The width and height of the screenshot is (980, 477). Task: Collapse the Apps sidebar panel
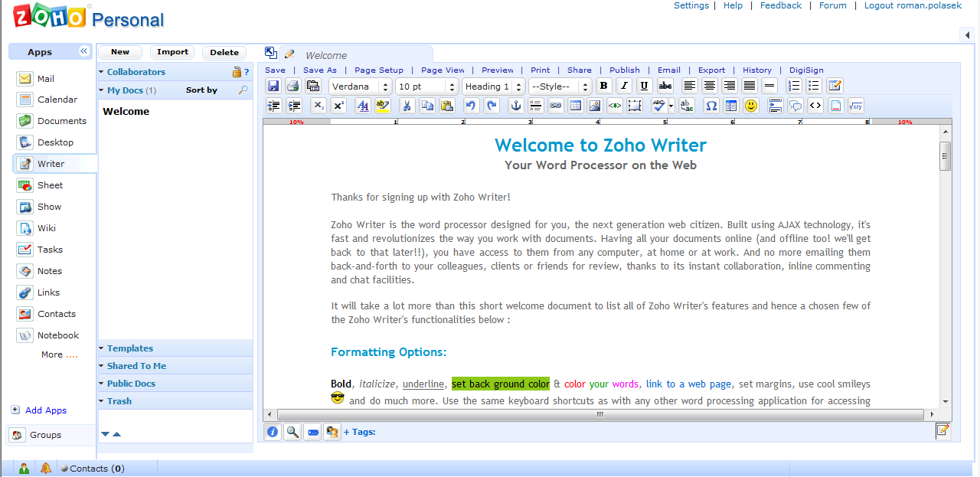tap(84, 51)
